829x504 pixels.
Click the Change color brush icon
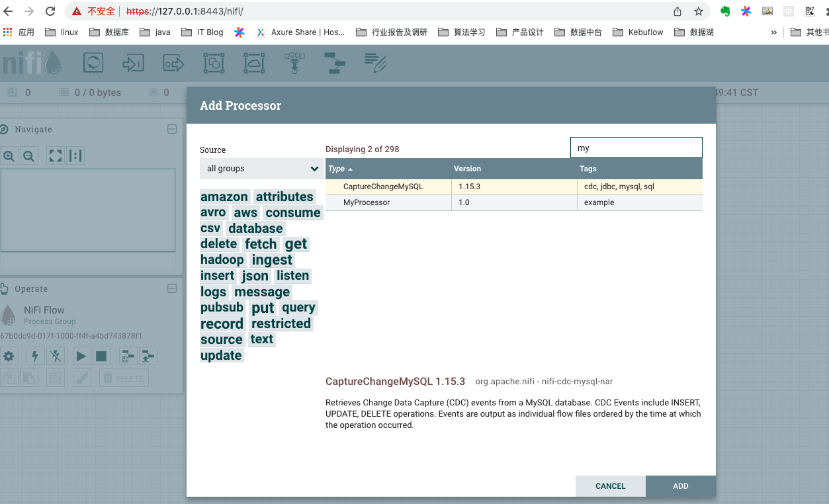click(81, 378)
